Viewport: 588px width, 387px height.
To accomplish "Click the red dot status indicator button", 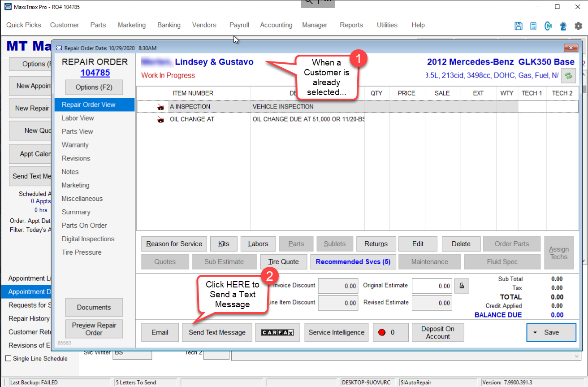I will click(390, 333).
